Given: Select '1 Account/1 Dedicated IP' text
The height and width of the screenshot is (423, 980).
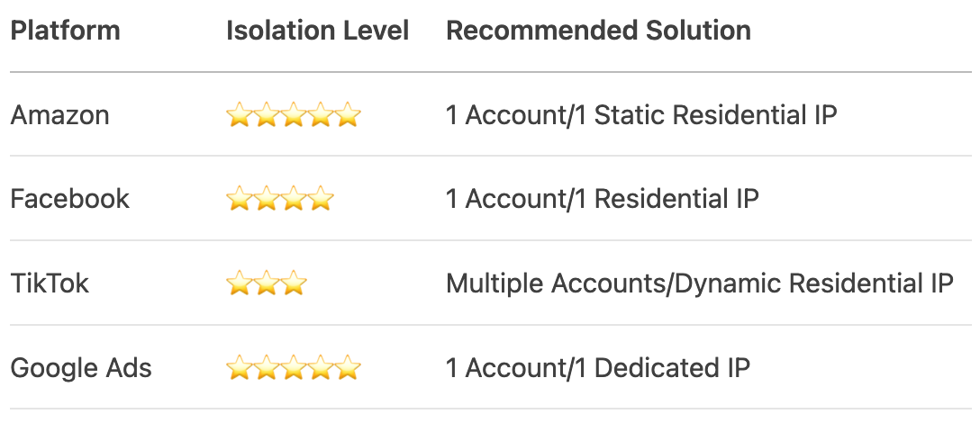Looking at the screenshot, I should 598,367.
